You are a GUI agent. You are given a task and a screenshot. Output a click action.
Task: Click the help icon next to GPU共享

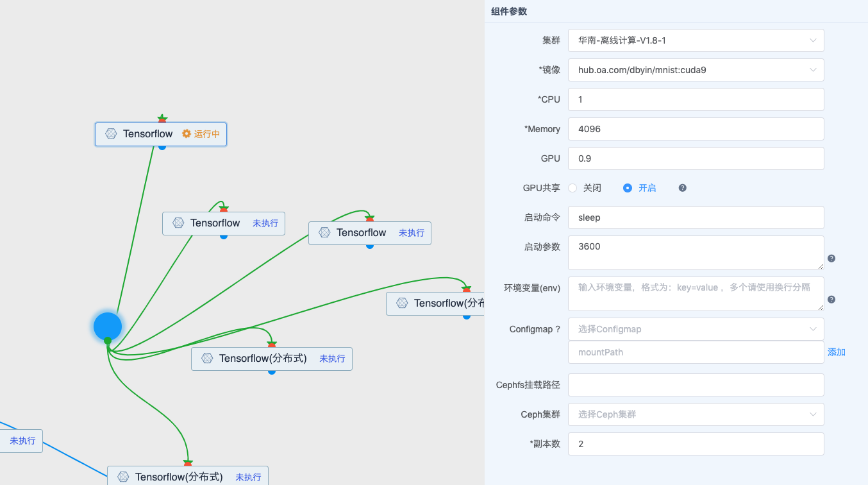683,188
